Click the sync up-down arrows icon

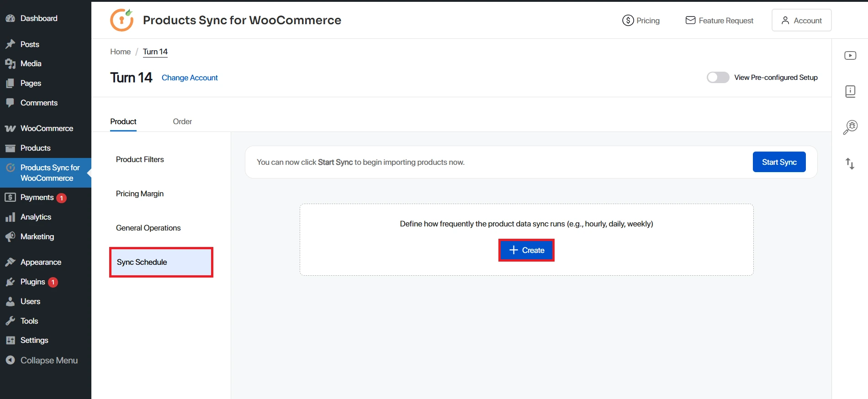pos(850,163)
